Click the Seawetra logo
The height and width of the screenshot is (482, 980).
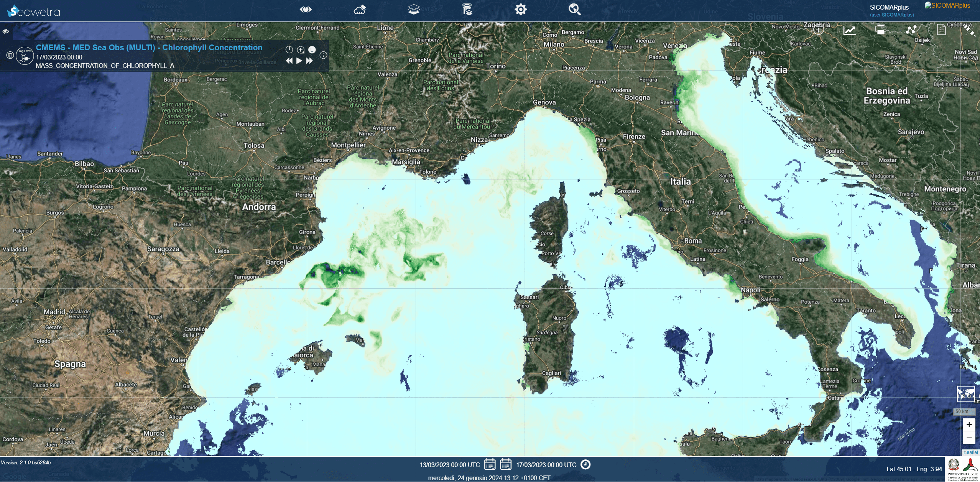coord(34,11)
